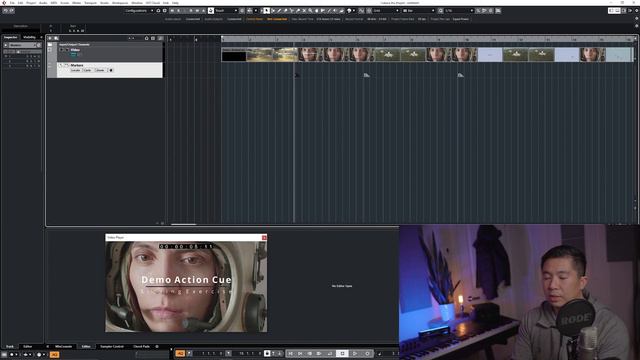
Task: Open the Workspaces menu
Action: coord(120,2)
